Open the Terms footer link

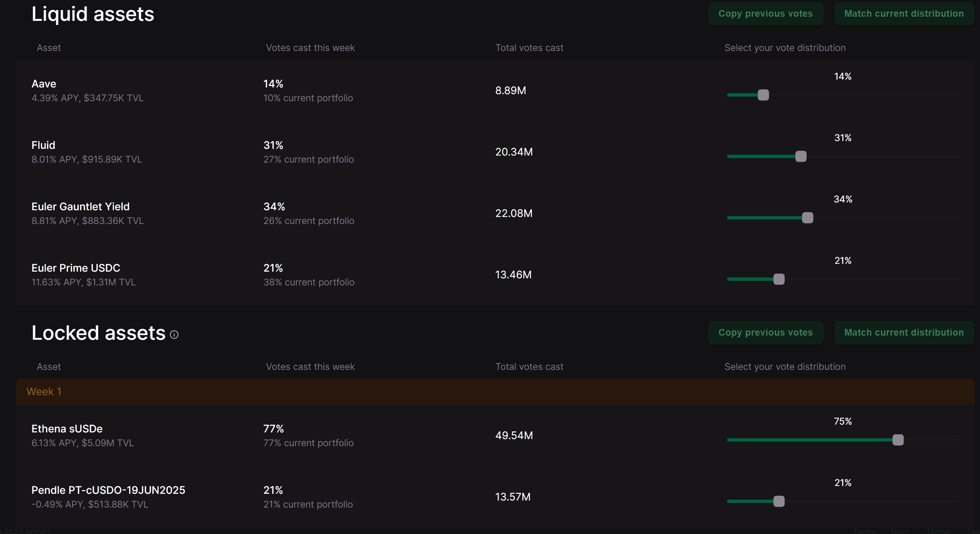coord(864,531)
